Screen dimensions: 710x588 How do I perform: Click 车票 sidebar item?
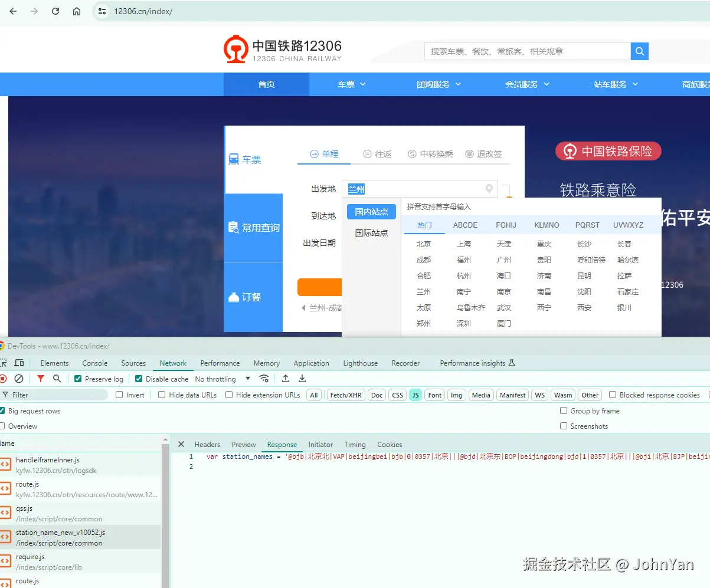[x=253, y=159]
